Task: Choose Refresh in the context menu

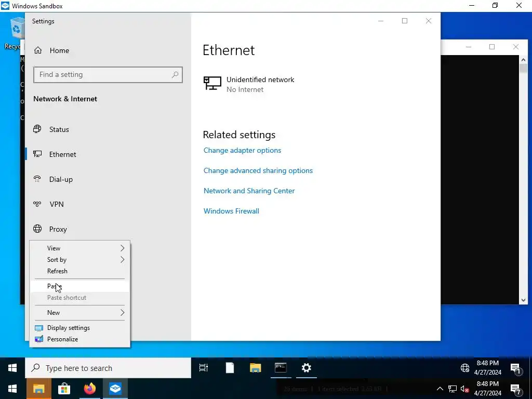Action: point(79,271)
